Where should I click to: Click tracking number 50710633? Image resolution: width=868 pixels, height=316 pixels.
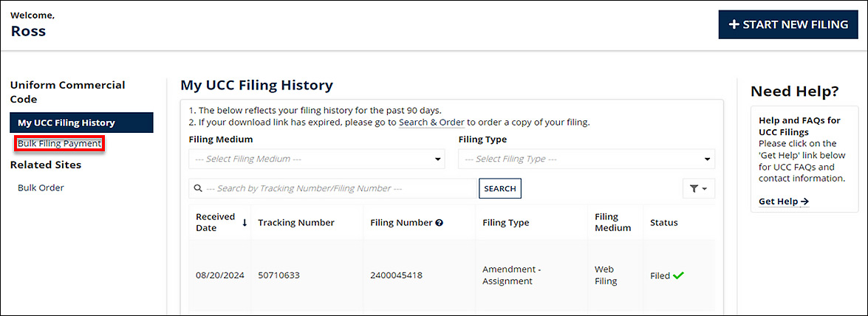coord(278,275)
